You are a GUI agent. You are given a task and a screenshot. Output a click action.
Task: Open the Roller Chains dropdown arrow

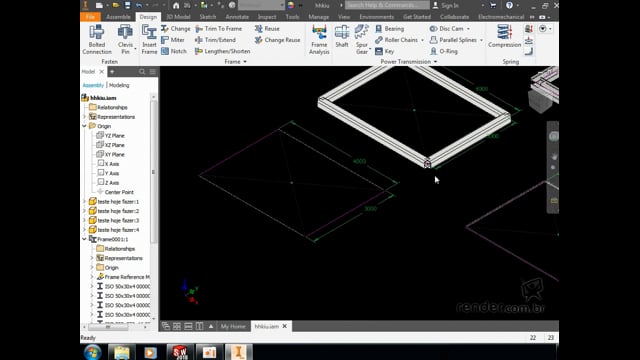coord(422,40)
